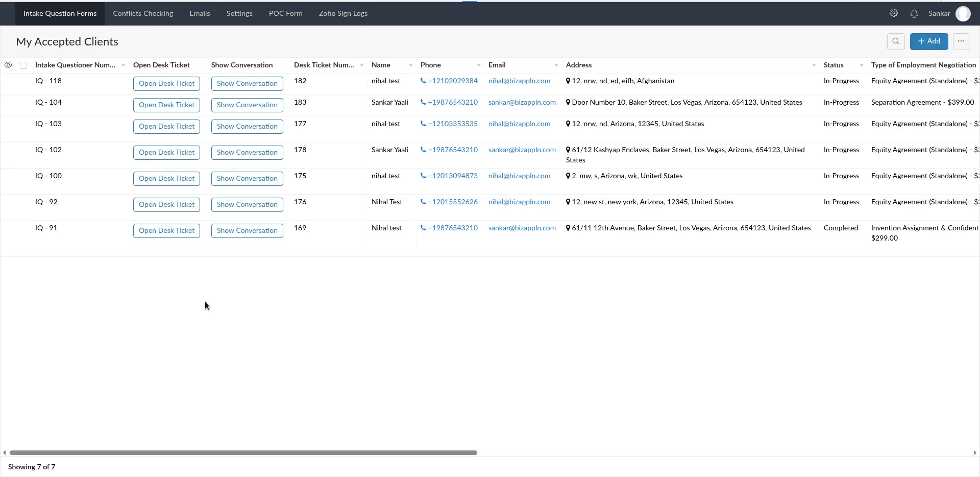Open the notifications bell

point(914,14)
